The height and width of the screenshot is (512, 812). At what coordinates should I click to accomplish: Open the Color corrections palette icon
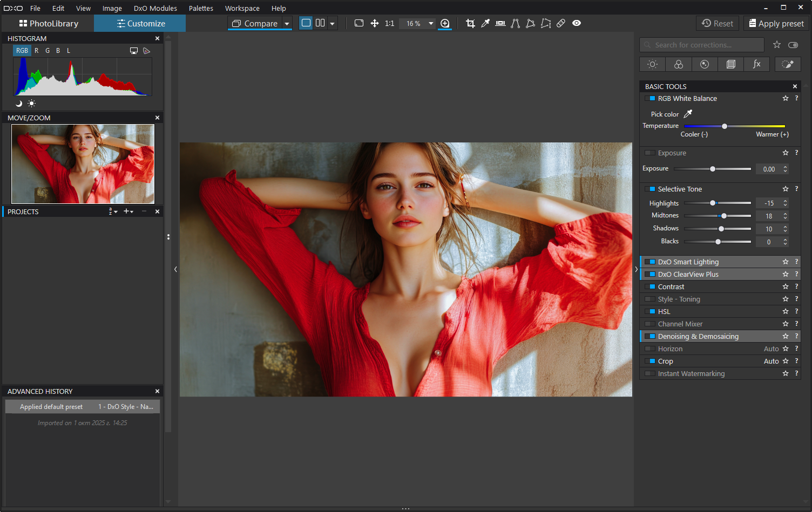[679, 64]
